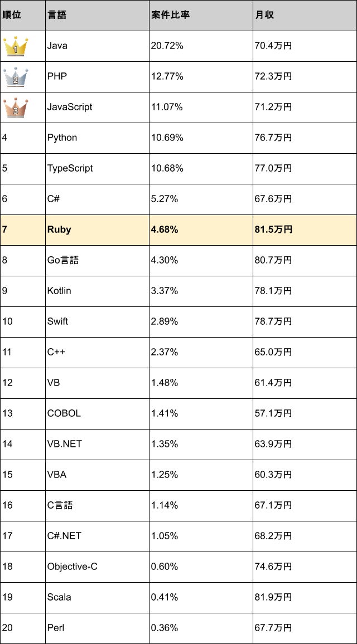The width and height of the screenshot is (357, 644).
Task: Click the Kotlin language cell
Action: (59, 291)
